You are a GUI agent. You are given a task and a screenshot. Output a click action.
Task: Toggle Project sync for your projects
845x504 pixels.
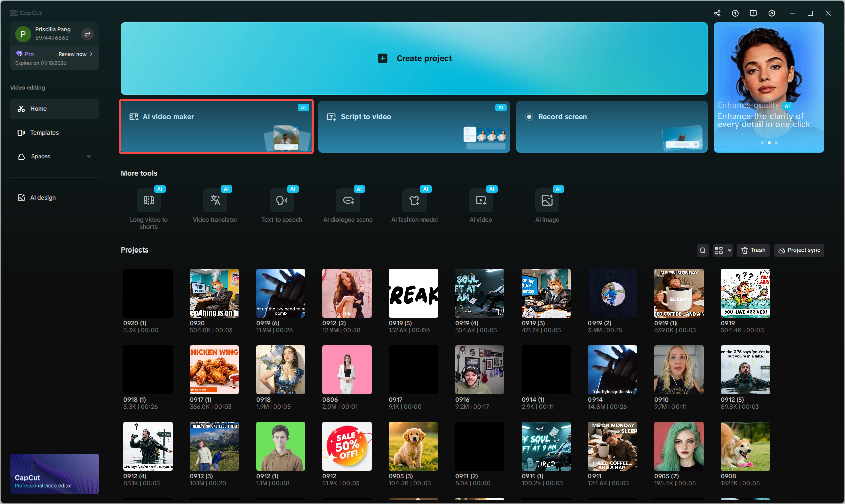coord(798,250)
